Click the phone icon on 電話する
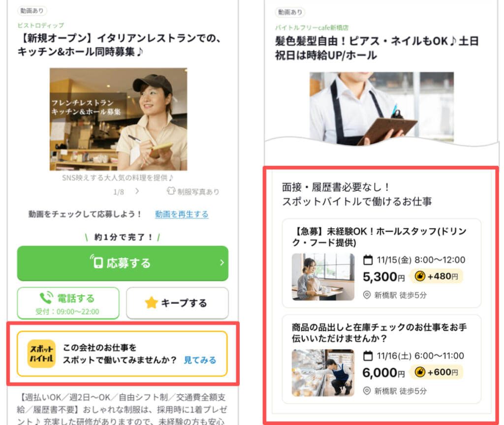Screen dimensions: 504x425 pyautogui.click(x=46, y=298)
